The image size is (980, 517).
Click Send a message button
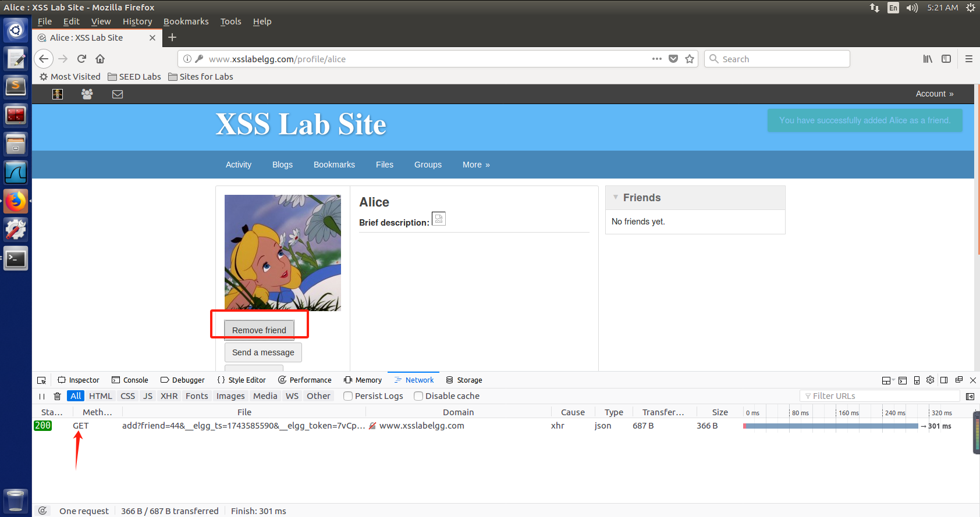(263, 352)
